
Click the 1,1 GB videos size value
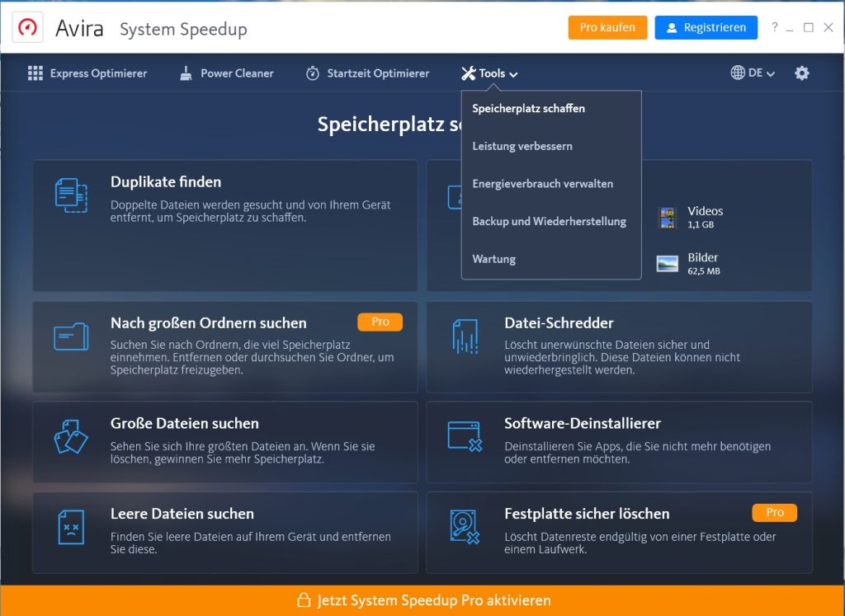tap(701, 224)
